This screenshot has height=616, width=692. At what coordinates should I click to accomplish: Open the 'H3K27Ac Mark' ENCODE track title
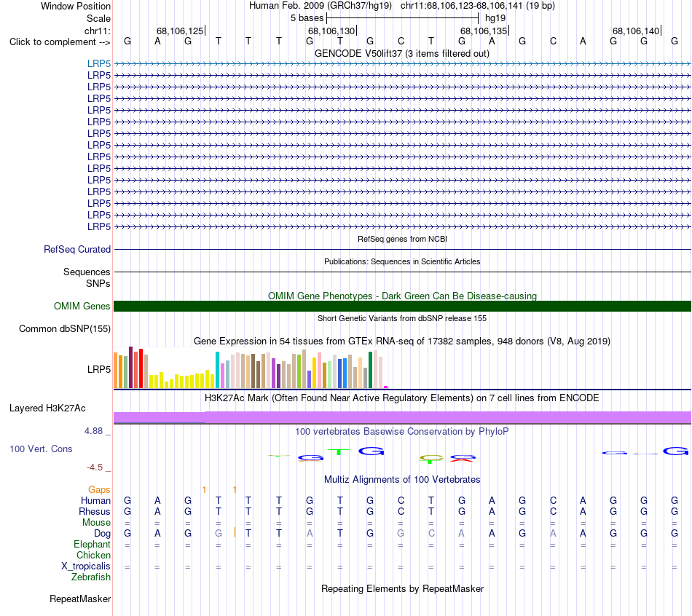(402, 398)
